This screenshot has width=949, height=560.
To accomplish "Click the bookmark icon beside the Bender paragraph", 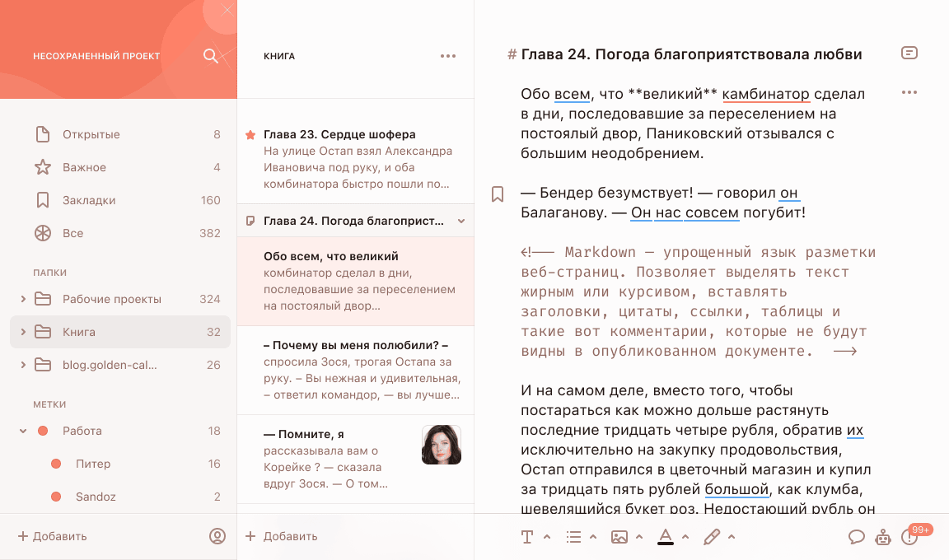I will tap(498, 194).
